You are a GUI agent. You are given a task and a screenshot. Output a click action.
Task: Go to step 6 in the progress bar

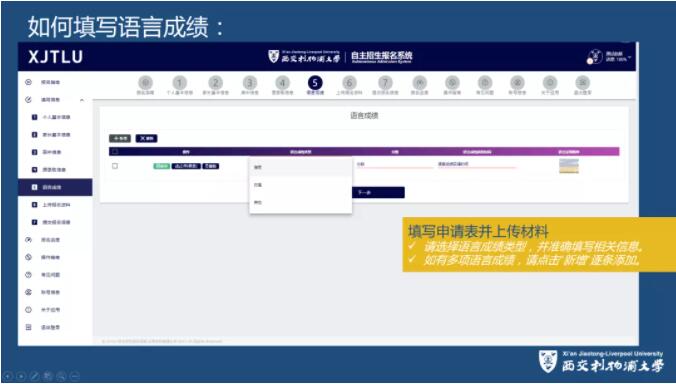(x=349, y=82)
